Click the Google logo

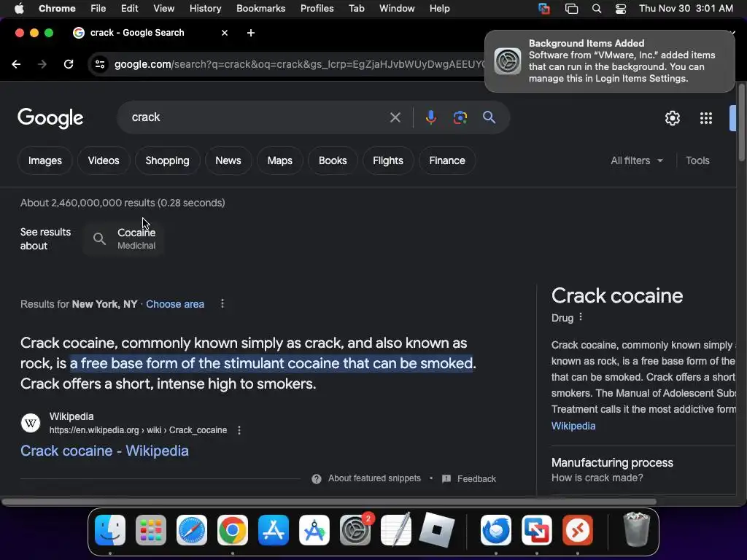click(x=50, y=118)
